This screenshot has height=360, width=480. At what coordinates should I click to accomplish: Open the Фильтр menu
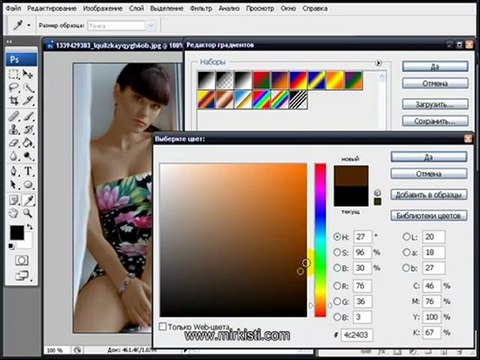click(201, 8)
